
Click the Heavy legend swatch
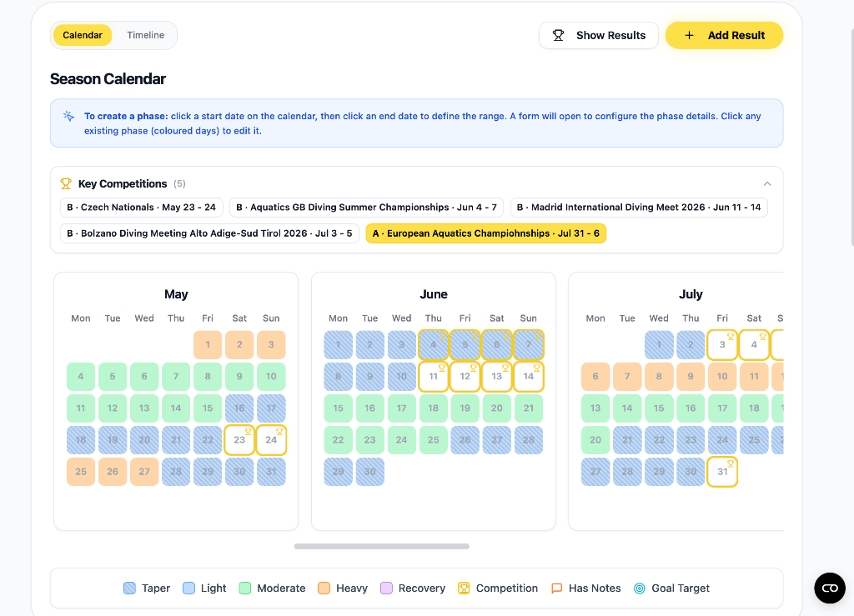324,588
